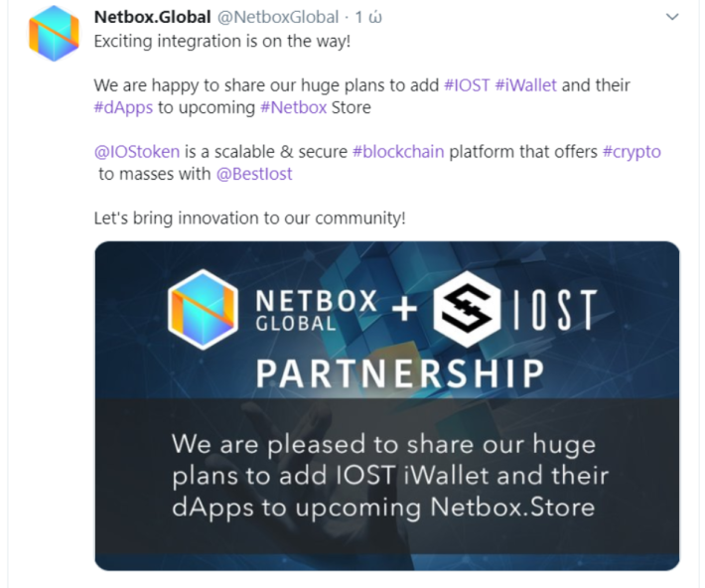Image resolution: width=705 pixels, height=588 pixels.
Task: Expand the tweet options chevron menu
Action: tap(671, 17)
